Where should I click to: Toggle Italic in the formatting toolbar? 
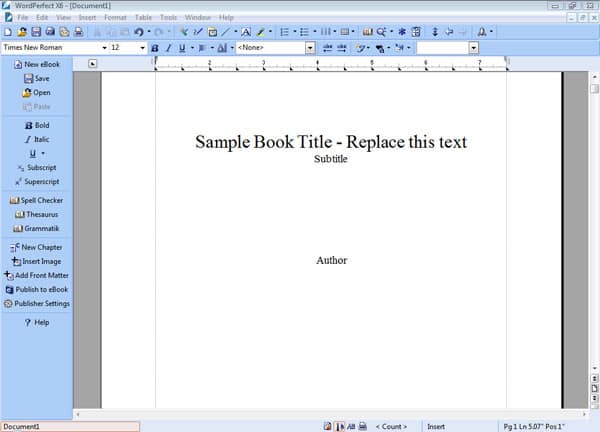click(168, 48)
